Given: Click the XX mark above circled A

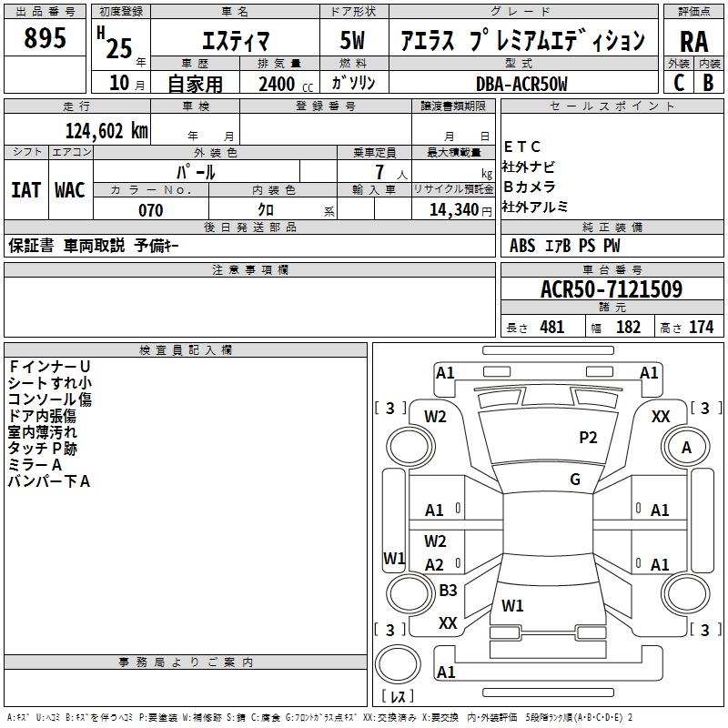Looking at the screenshot, I should coord(662,416).
